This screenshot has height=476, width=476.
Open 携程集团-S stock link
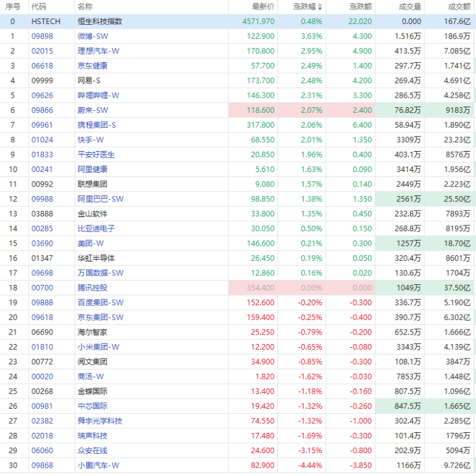(96, 125)
